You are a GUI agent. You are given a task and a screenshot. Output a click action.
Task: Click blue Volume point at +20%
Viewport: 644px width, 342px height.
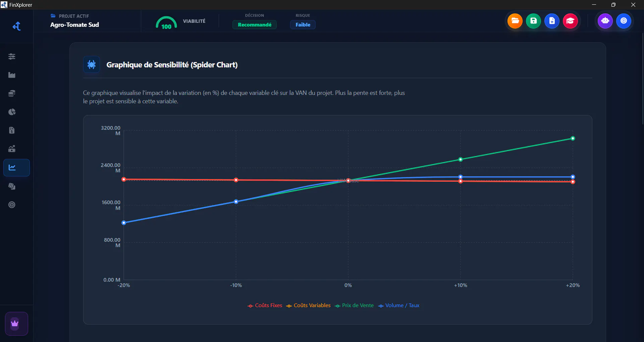573,177
